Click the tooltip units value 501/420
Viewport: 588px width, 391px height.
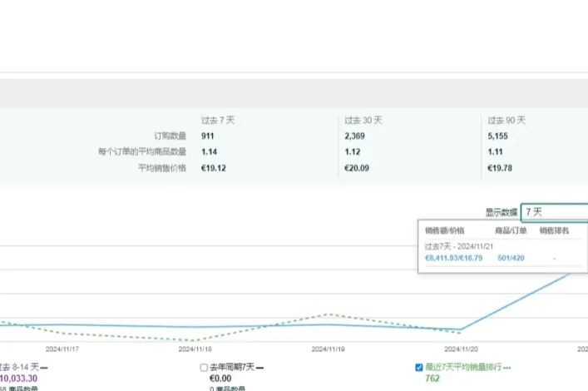[511, 258]
